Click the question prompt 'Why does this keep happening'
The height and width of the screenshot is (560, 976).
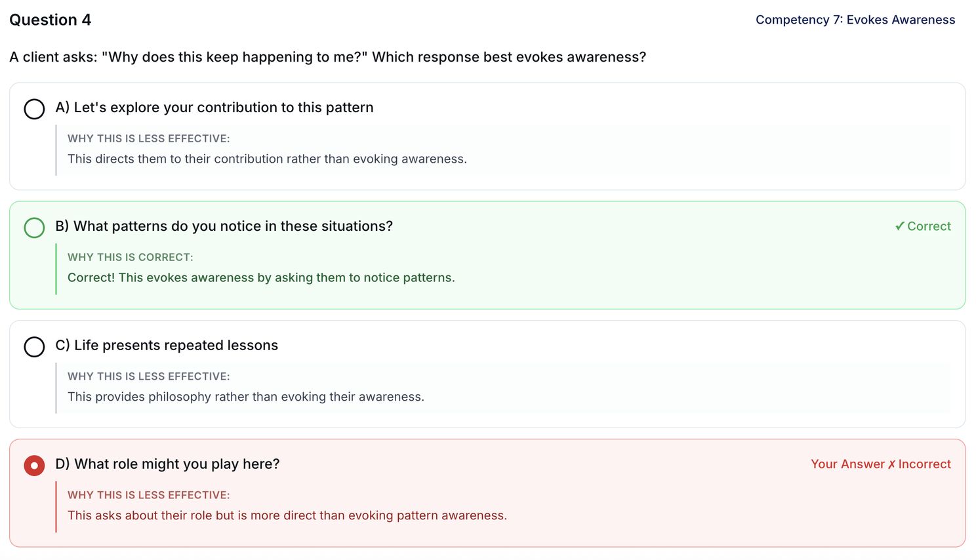pos(327,57)
